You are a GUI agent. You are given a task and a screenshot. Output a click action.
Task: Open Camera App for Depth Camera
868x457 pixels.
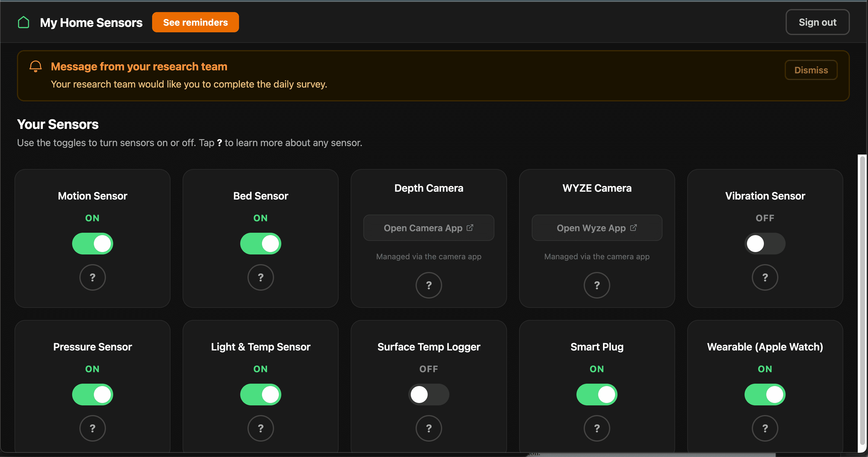(429, 228)
